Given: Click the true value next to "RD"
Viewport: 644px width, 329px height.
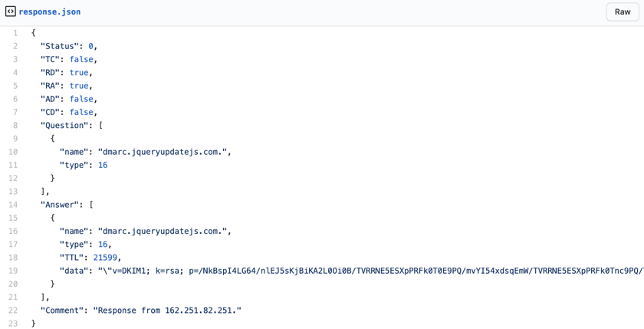Looking at the screenshot, I should [79, 73].
